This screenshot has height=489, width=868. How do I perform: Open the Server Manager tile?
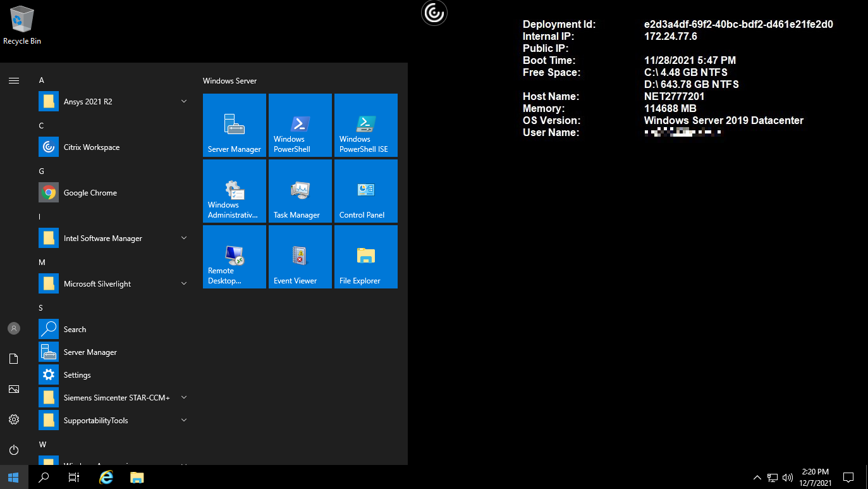(x=235, y=125)
